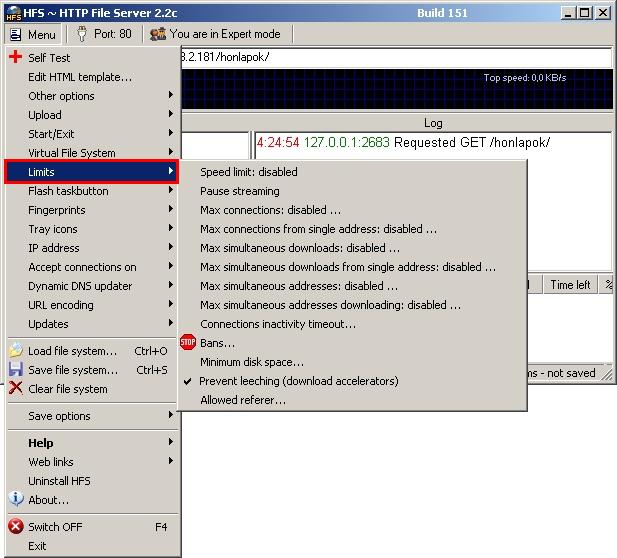
Task: Open URL encoding submenu
Action: [x=92, y=305]
